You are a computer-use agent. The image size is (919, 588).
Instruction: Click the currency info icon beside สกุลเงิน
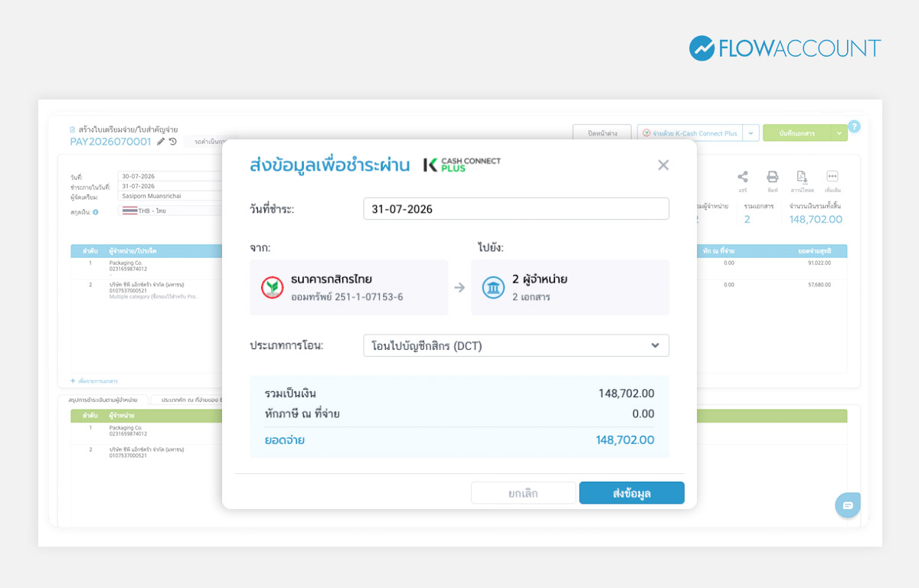(x=96, y=211)
